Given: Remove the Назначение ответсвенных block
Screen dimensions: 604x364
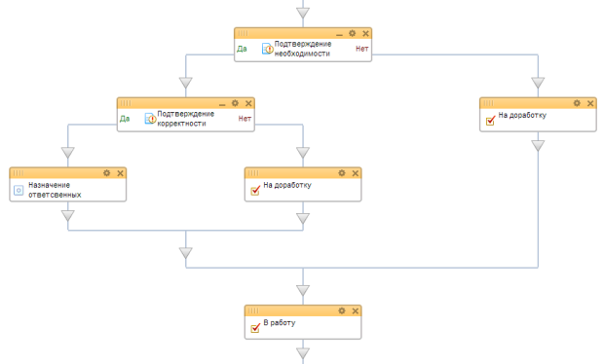Looking at the screenshot, I should pyautogui.click(x=120, y=173).
